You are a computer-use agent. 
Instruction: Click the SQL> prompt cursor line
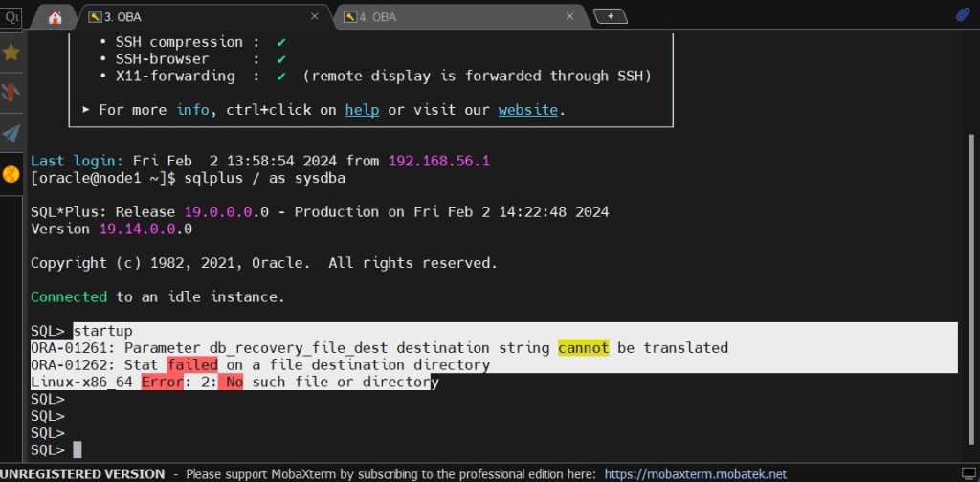(x=77, y=449)
